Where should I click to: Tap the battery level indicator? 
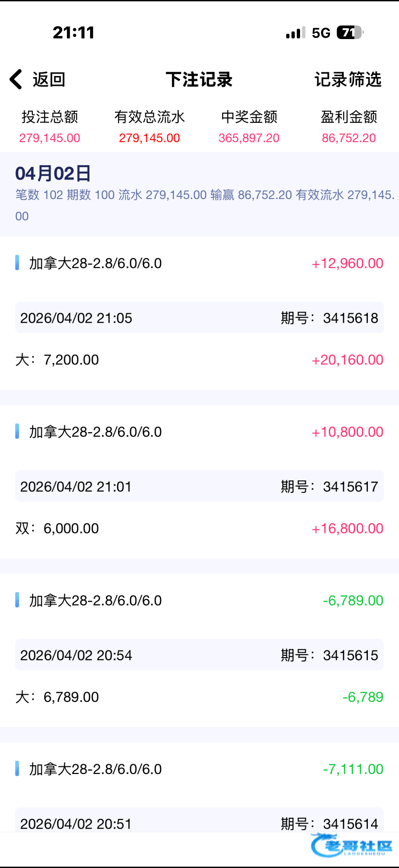tap(349, 33)
